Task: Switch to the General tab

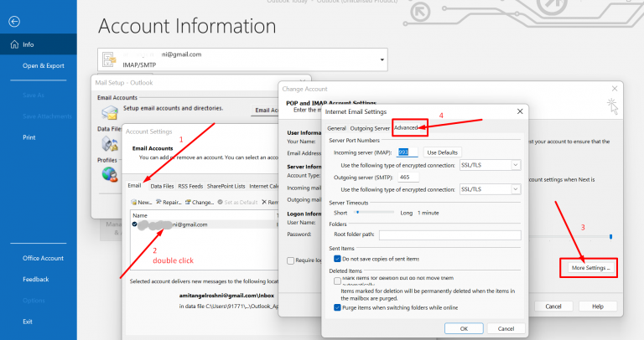Action: click(336, 128)
